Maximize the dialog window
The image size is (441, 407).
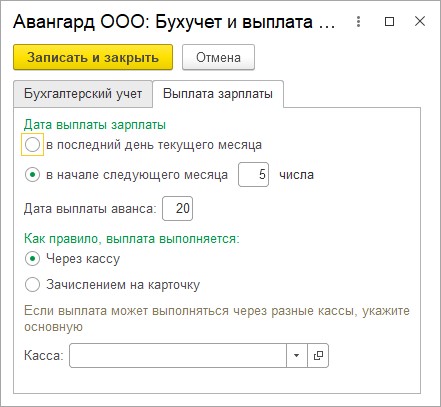click(389, 22)
